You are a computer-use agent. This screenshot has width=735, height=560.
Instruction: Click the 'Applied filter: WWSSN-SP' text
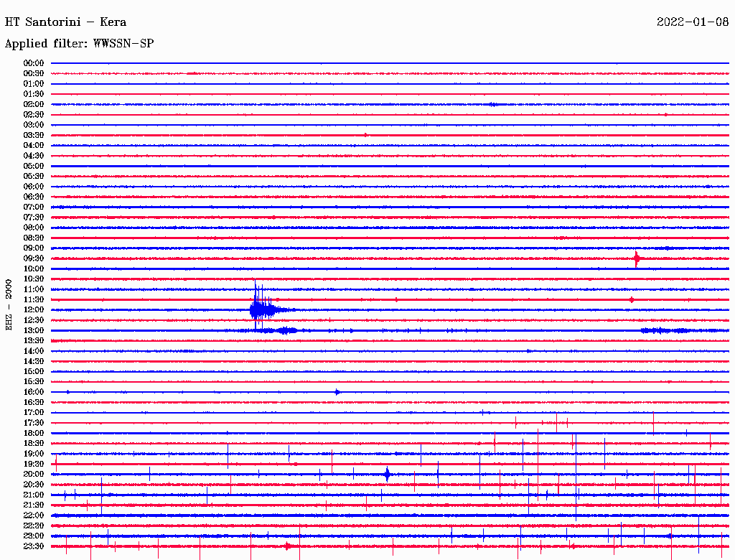[79, 44]
